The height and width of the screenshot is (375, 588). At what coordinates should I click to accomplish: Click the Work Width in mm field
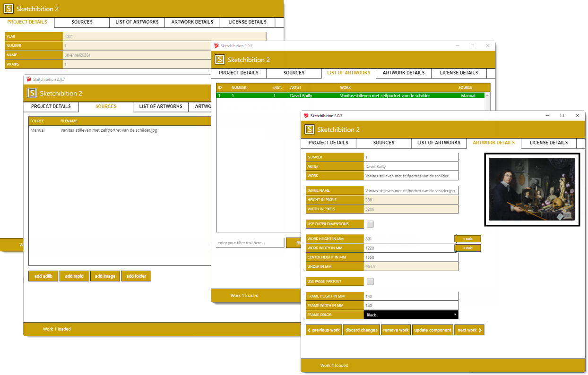coord(409,248)
